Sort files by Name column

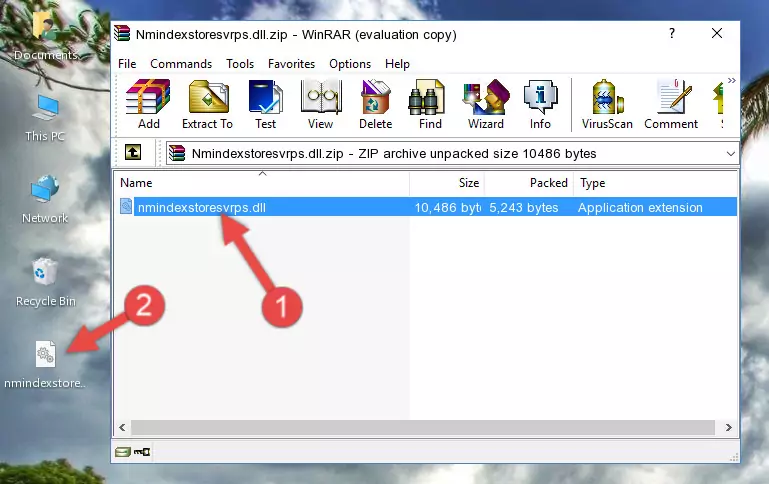[262, 183]
